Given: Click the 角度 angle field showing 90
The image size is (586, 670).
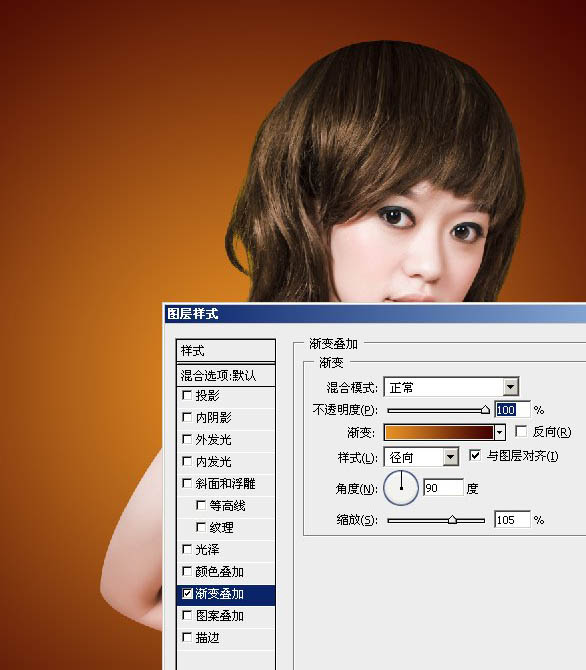Looking at the screenshot, I should (443, 488).
